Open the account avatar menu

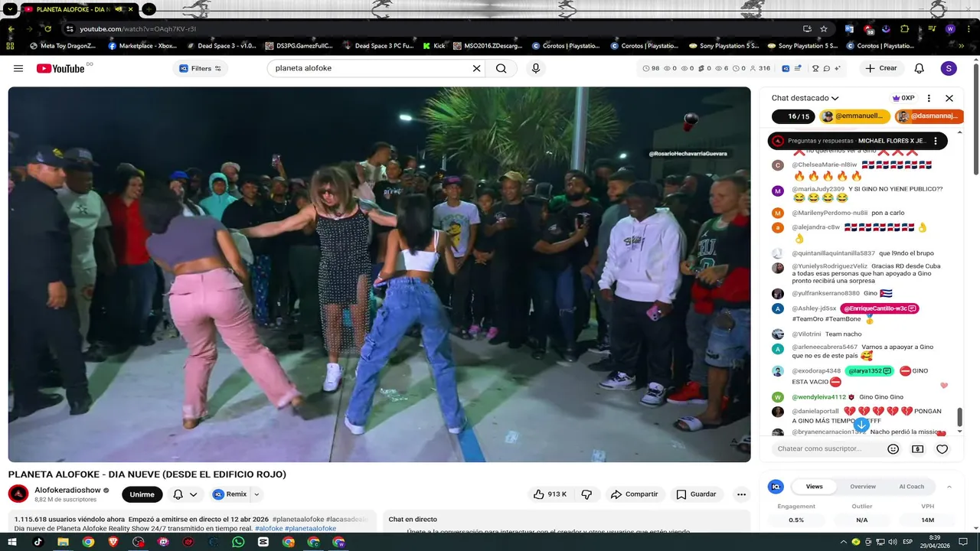(x=949, y=68)
